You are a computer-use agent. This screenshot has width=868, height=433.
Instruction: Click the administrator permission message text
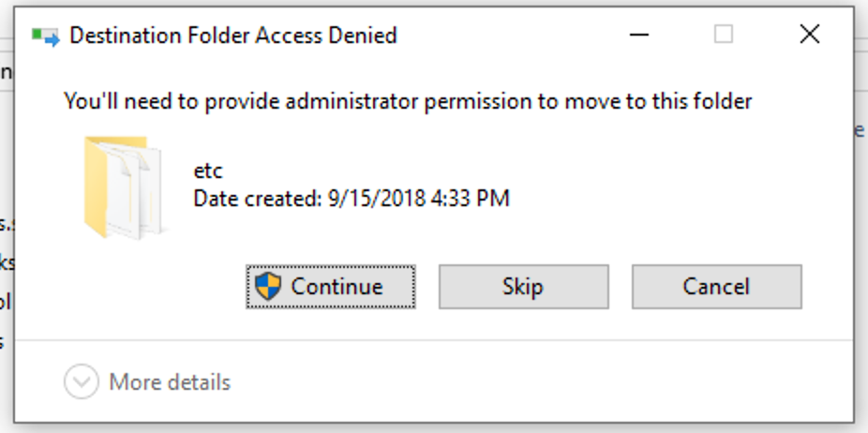[408, 100]
